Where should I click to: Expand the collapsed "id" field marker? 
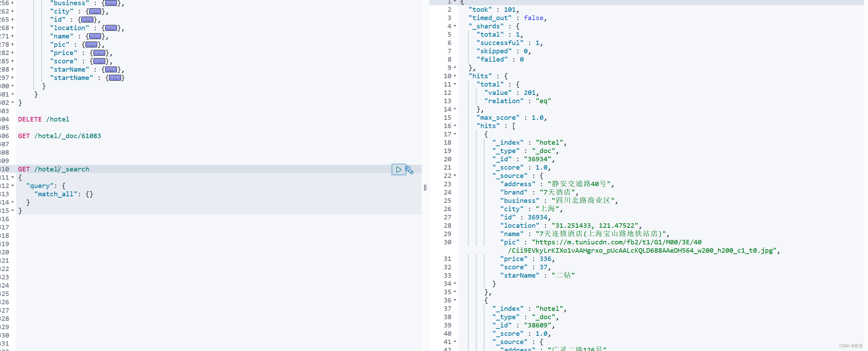pyautogui.click(x=87, y=20)
